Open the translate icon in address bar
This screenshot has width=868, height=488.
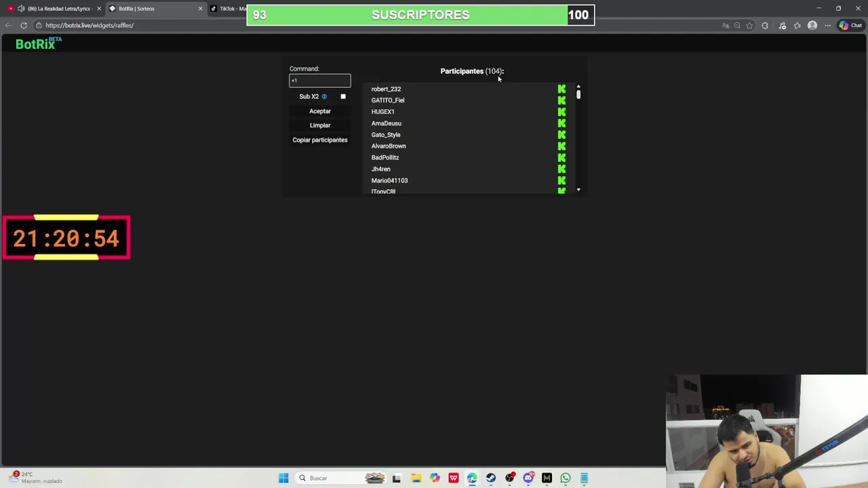pos(726,26)
